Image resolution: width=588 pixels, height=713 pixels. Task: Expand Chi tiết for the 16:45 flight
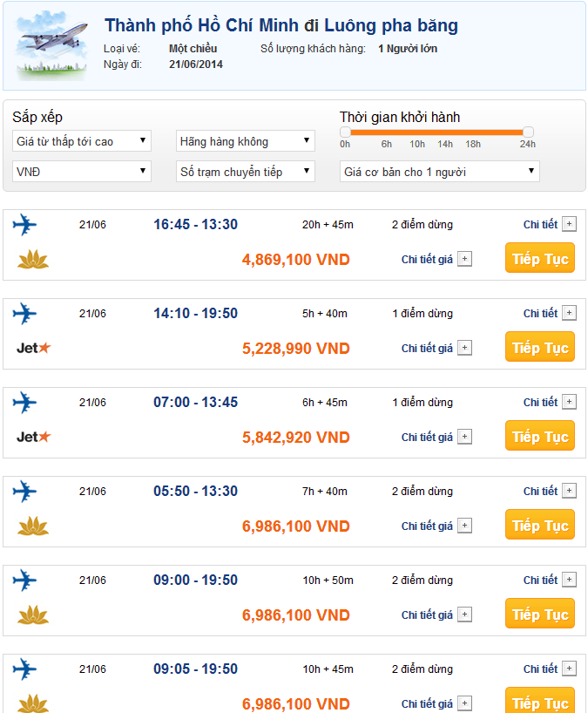click(x=569, y=225)
